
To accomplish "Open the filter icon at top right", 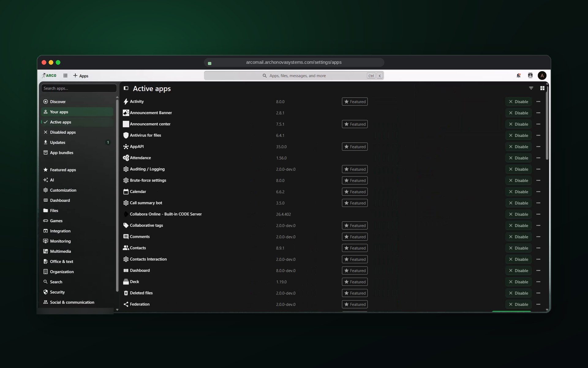I will 531,88.
